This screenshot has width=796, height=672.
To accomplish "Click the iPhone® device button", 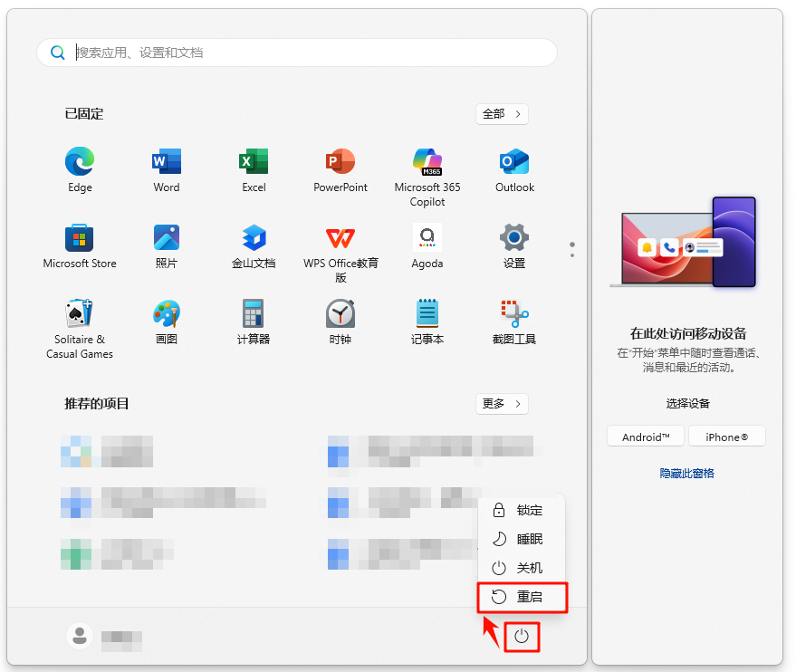I will pyautogui.click(x=727, y=437).
